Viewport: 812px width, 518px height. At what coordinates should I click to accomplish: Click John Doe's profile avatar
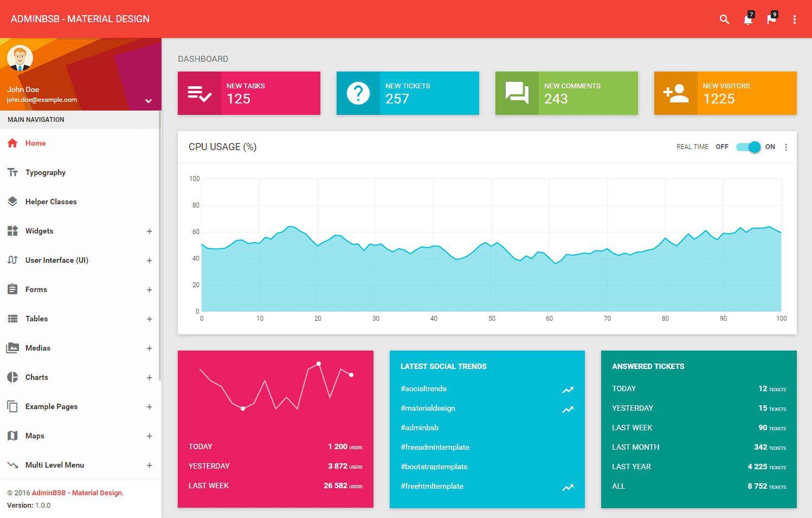pos(20,57)
